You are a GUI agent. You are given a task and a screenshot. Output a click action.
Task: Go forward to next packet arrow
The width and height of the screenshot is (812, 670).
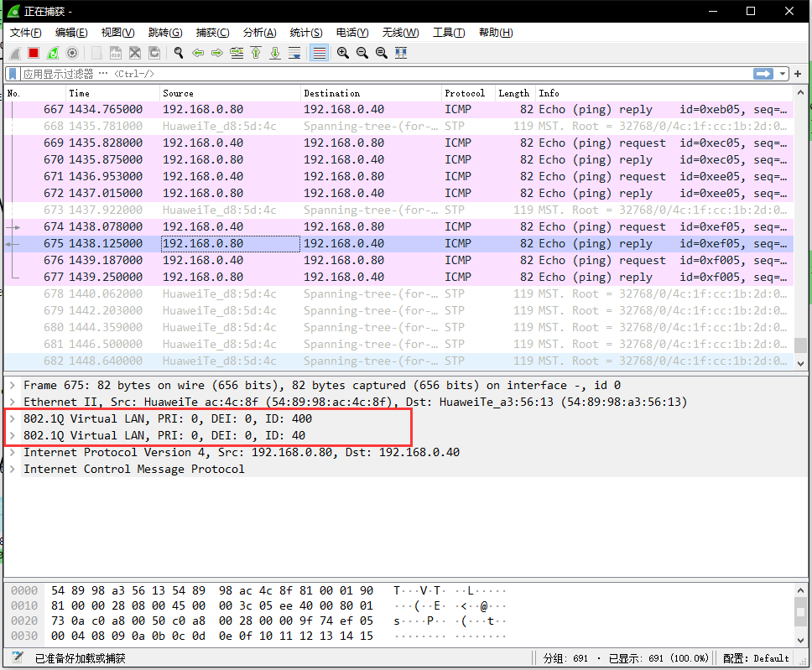point(217,53)
